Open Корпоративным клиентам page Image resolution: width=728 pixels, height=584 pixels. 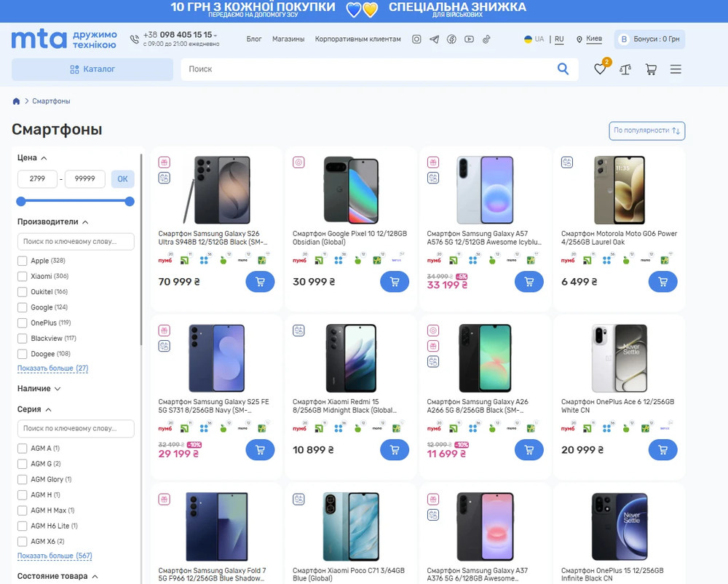point(357,39)
